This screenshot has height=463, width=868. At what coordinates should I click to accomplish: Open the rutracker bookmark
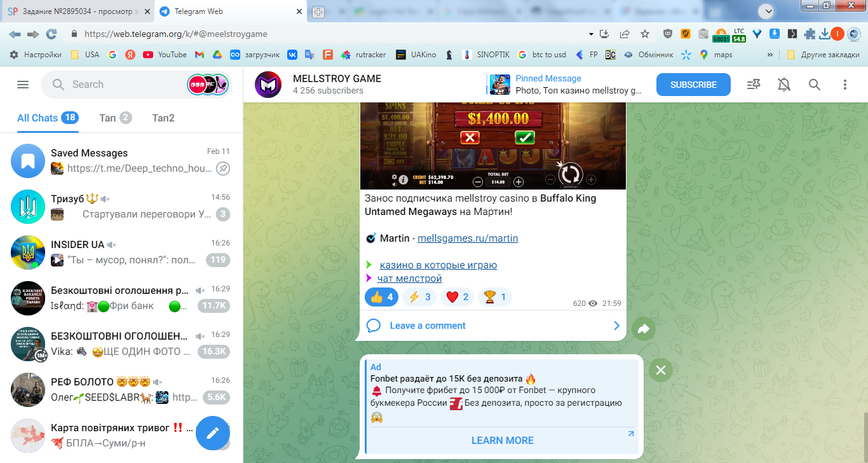coord(363,55)
